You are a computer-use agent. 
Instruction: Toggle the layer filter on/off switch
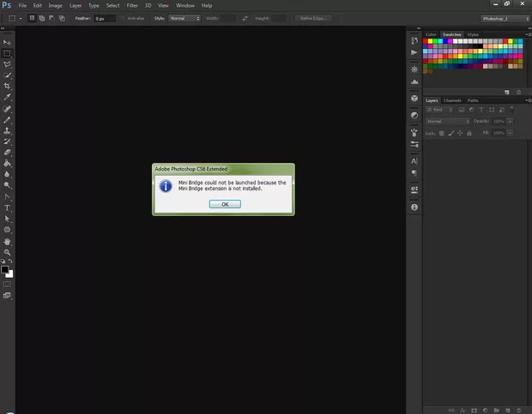click(x=513, y=110)
